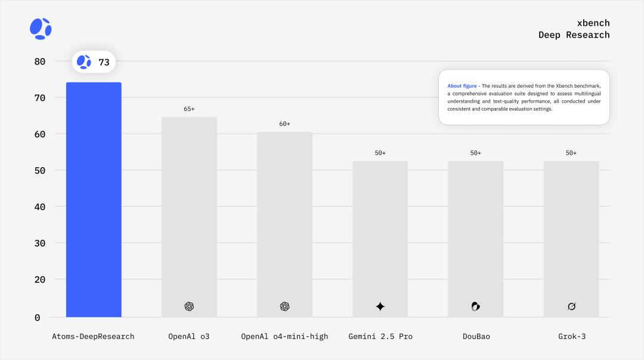Click the 80 y-axis tick label

[39, 61]
